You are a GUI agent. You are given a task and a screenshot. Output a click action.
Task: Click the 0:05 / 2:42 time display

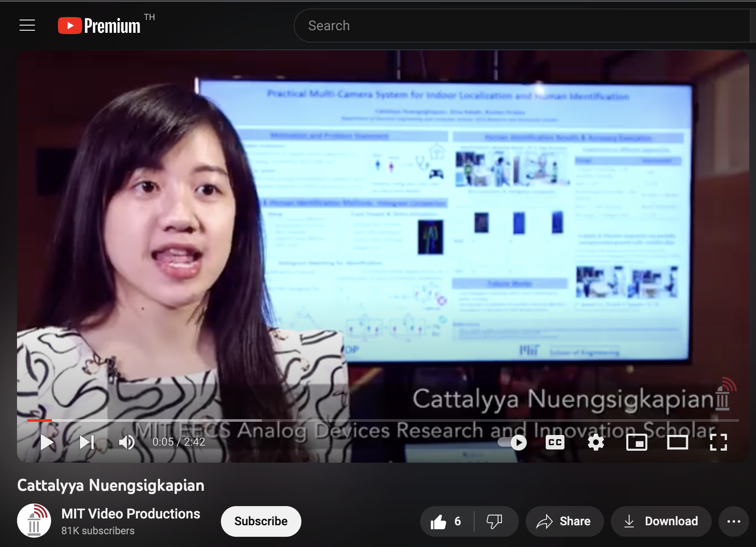point(179,442)
